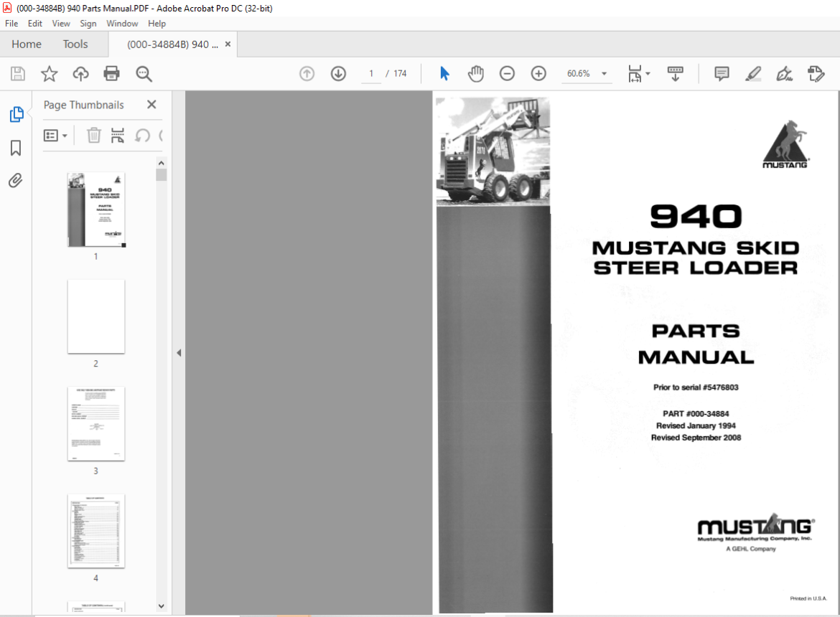The width and height of the screenshot is (840, 617).
Task: Select page 3 thumbnail
Action: pyautogui.click(x=95, y=424)
